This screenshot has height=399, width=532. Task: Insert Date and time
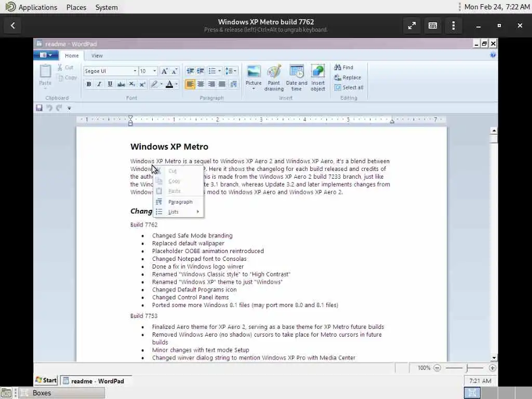click(297, 78)
